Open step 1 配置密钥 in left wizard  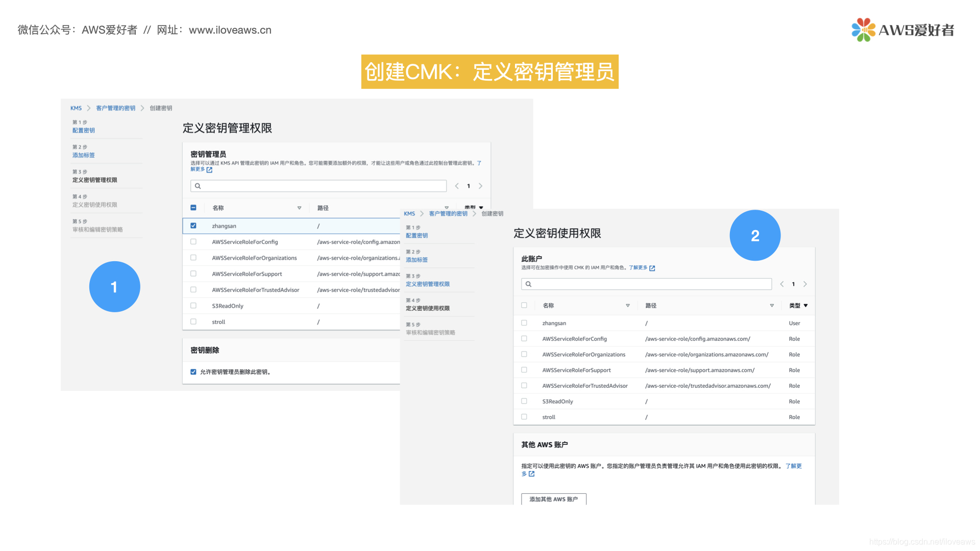(84, 131)
